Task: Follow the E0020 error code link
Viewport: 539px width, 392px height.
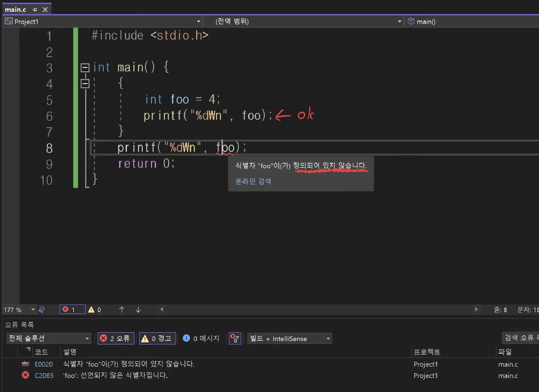Action: pos(44,364)
